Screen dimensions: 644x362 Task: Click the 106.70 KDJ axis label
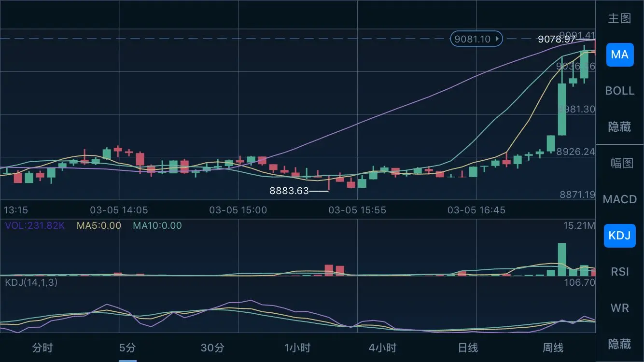579,282
